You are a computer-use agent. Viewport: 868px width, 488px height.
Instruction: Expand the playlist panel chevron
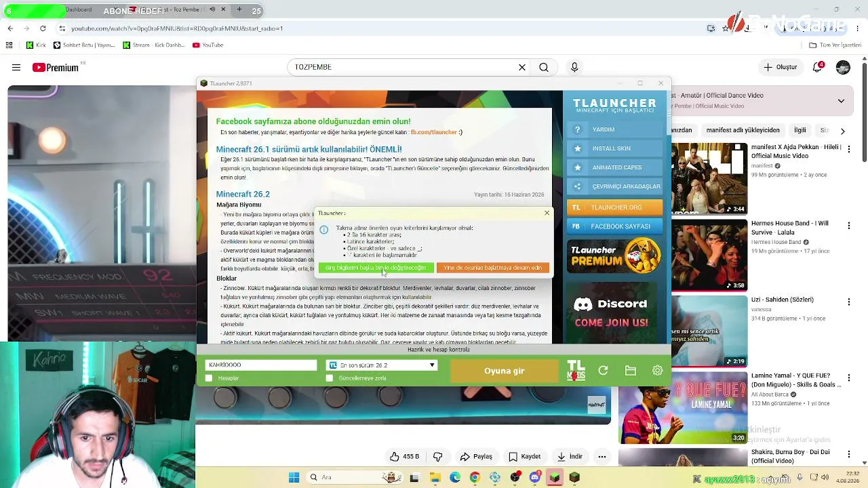841,101
